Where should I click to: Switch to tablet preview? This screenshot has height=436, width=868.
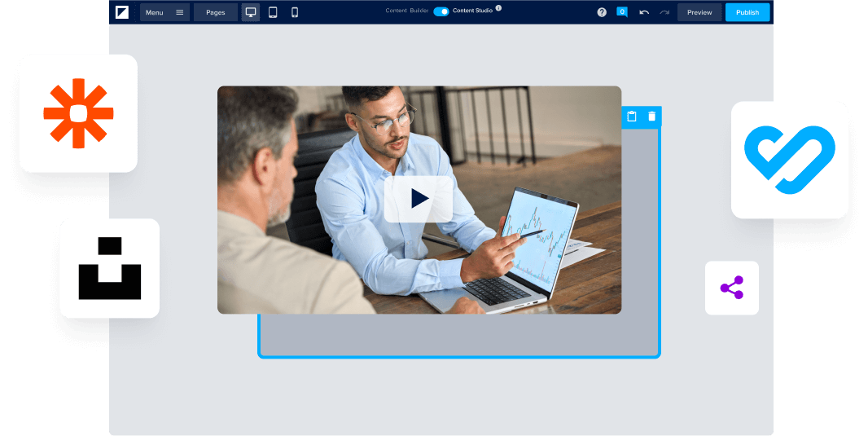tap(273, 12)
